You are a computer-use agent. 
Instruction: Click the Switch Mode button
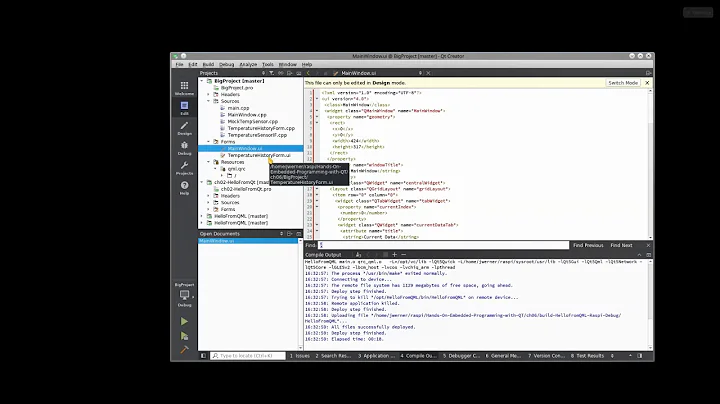point(623,83)
